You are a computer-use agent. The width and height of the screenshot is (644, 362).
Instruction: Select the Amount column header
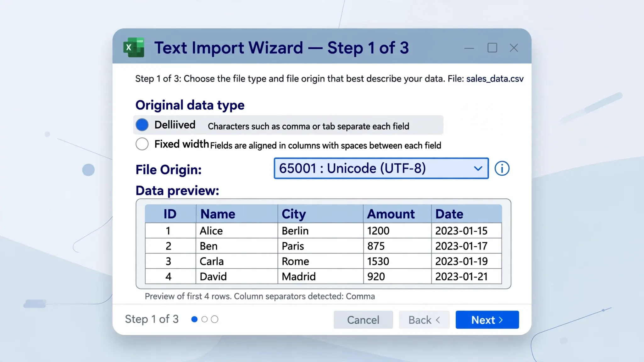[397, 214]
